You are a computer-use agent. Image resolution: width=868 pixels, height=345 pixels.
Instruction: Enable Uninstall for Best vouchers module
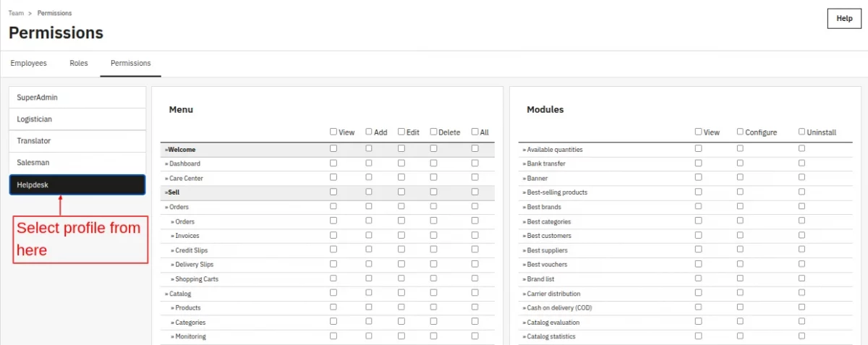[x=801, y=264]
